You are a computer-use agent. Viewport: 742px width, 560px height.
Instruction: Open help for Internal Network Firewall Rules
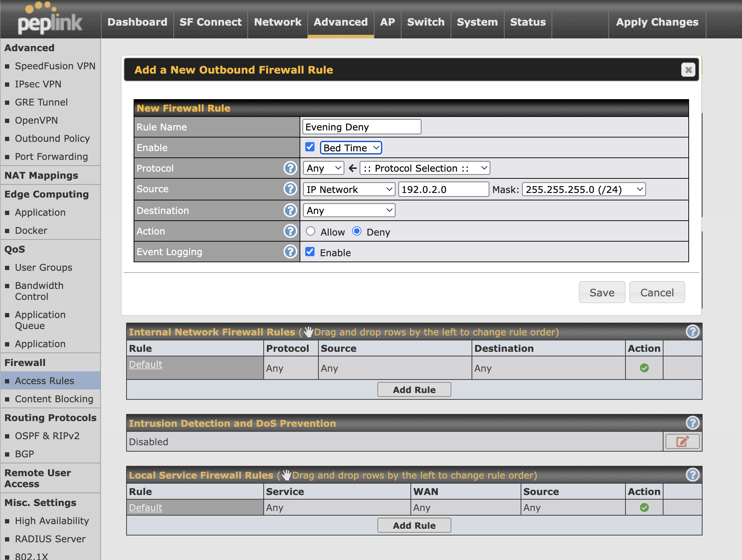pos(692,332)
